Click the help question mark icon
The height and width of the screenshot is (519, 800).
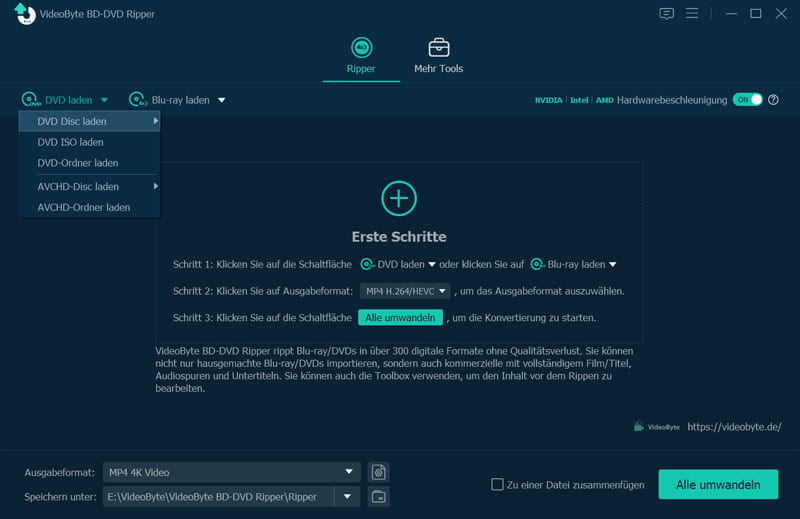point(773,100)
